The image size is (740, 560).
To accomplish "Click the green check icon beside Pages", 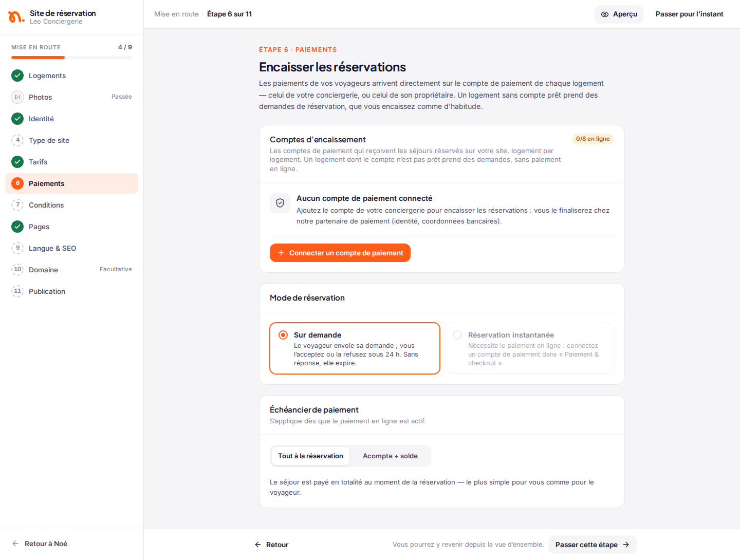I will (x=17, y=227).
